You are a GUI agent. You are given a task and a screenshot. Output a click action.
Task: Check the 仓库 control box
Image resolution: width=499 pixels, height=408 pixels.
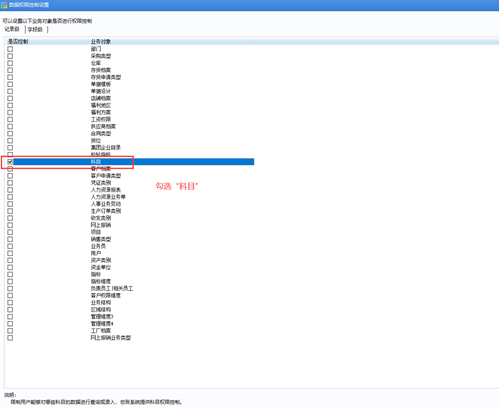click(10, 63)
